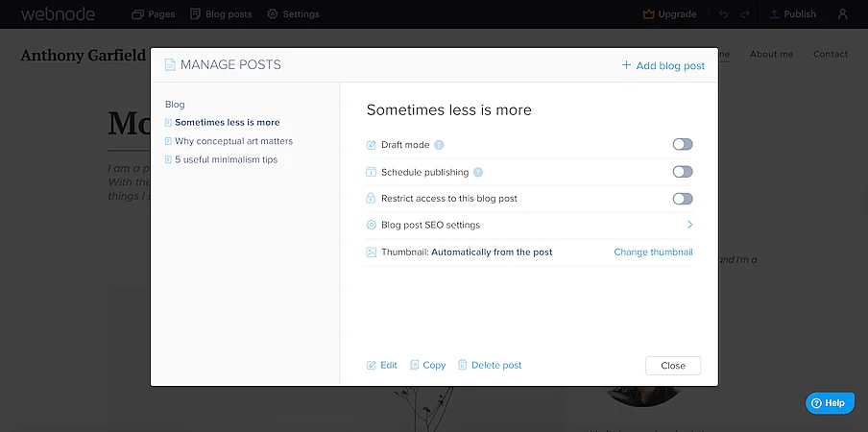Toggle Restrict access to this blog post
The height and width of the screenshot is (432, 868).
(x=683, y=199)
